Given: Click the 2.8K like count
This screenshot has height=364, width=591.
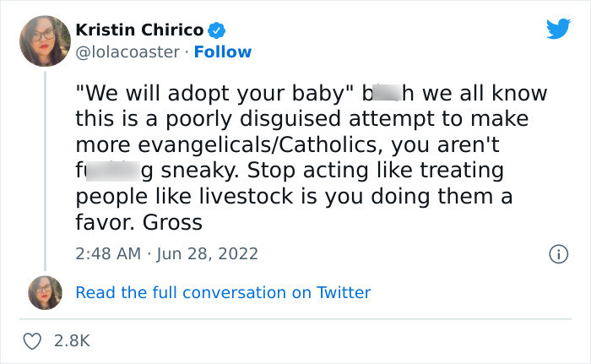Looking at the screenshot, I should (72, 340).
